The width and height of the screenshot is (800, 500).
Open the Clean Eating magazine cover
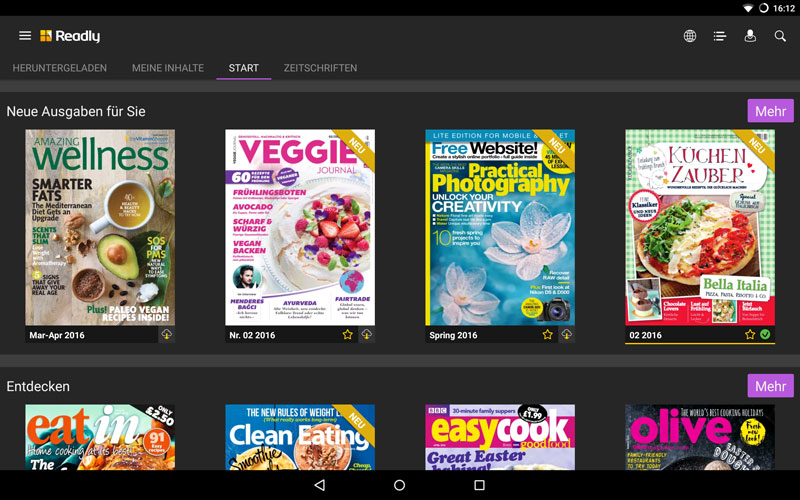coord(300,437)
